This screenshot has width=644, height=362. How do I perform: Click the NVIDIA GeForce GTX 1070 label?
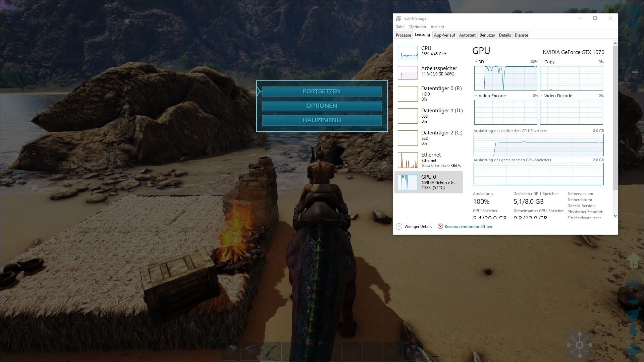tap(573, 52)
